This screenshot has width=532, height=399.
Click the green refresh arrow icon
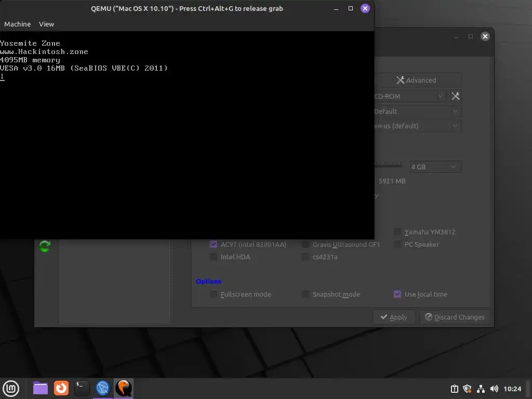[45, 246]
